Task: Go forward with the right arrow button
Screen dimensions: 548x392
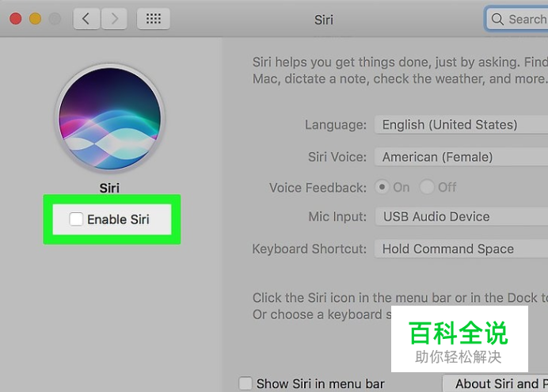Action: click(x=114, y=18)
